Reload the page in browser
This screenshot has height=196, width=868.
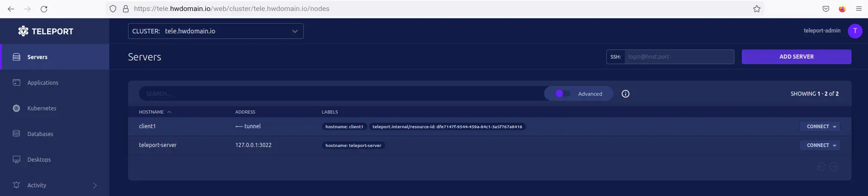tap(44, 9)
